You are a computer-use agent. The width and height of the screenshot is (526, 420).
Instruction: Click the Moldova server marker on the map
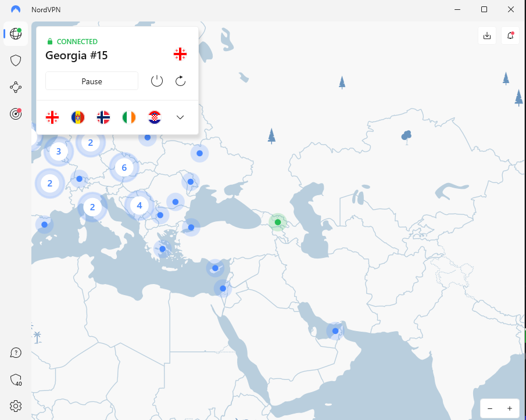[191, 182]
